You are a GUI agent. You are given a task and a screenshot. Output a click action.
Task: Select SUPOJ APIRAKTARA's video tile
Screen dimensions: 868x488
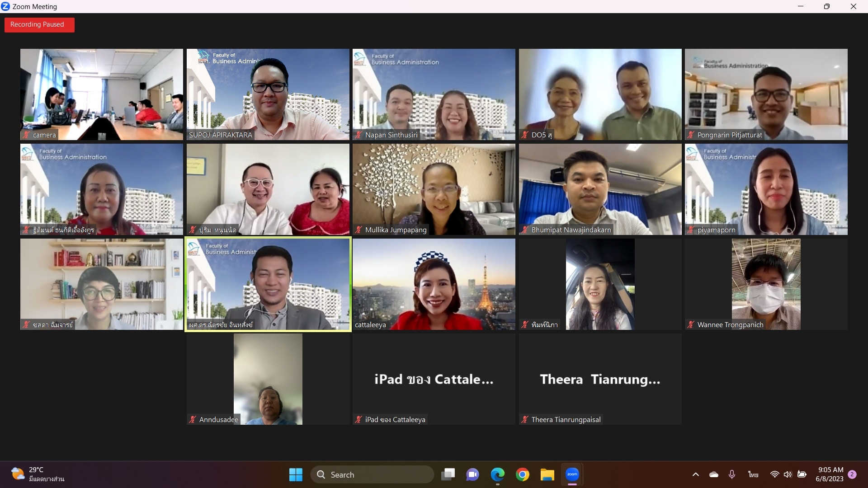268,94
